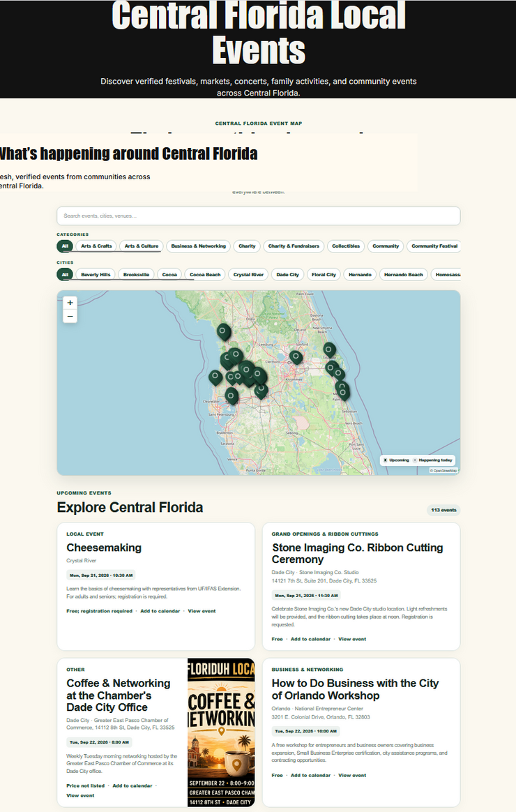
Task: Open How to Do Business with Orlando title
Action: (x=355, y=689)
